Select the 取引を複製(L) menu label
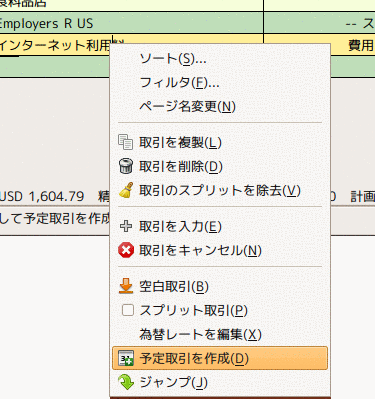The width and height of the screenshot is (375, 399). [180, 143]
